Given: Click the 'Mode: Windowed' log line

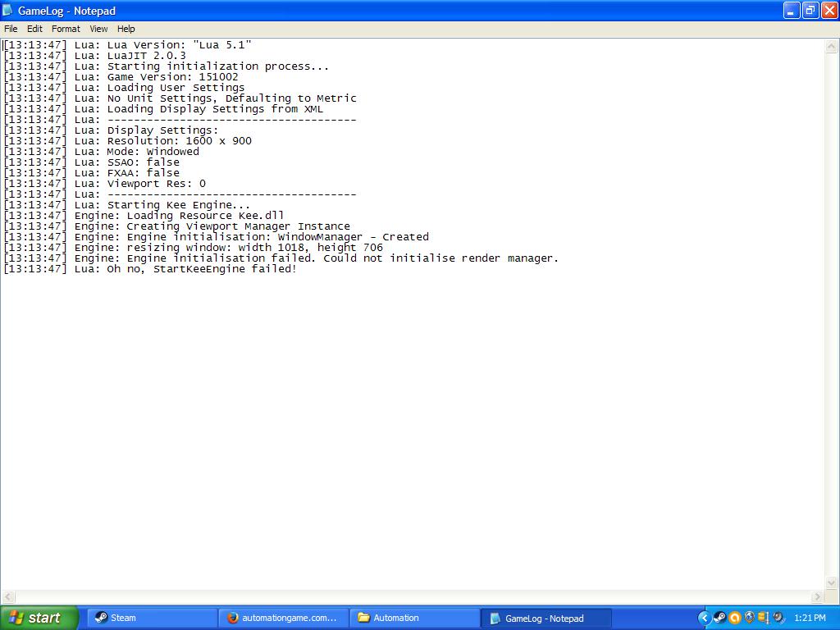Looking at the screenshot, I should point(101,152).
